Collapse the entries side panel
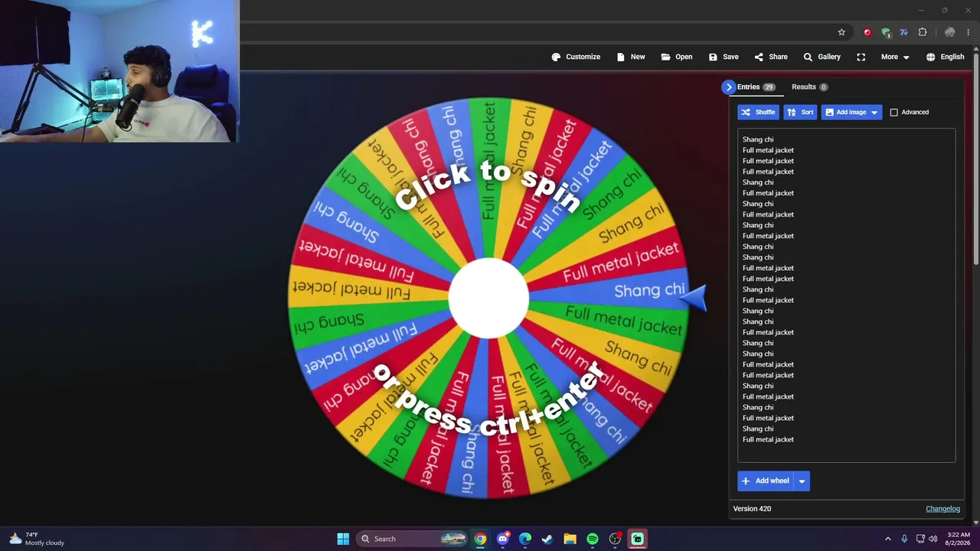The width and height of the screenshot is (980, 551). 728,86
